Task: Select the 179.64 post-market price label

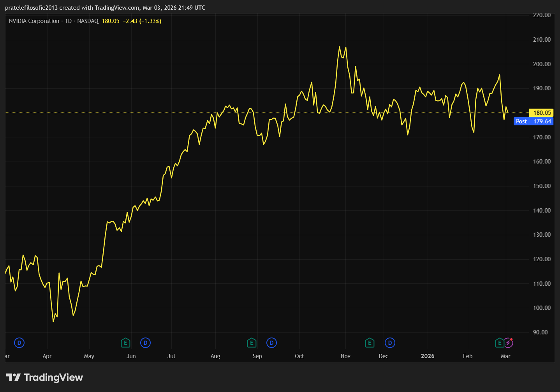Action: click(x=542, y=121)
